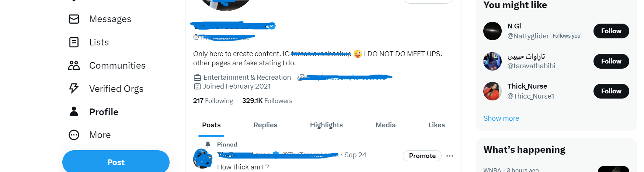Open the Communities people icon
This screenshot has width=644, height=172.
click(x=74, y=66)
